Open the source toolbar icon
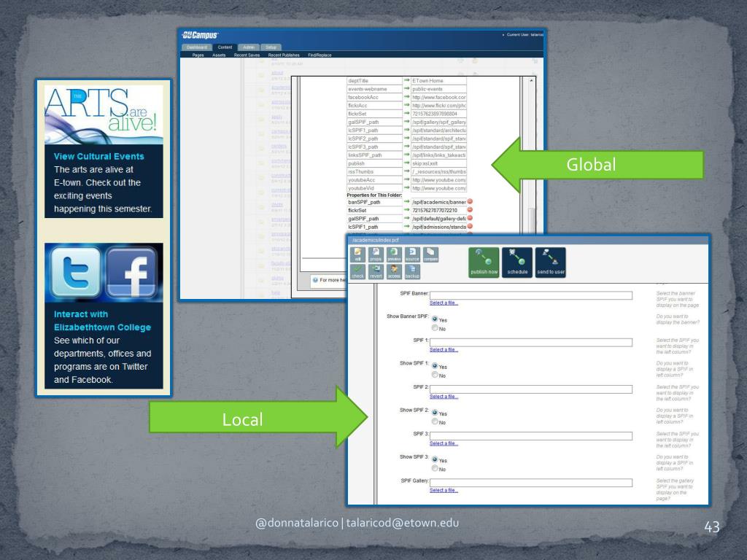Screen dimensions: 747x560 (x=412, y=254)
